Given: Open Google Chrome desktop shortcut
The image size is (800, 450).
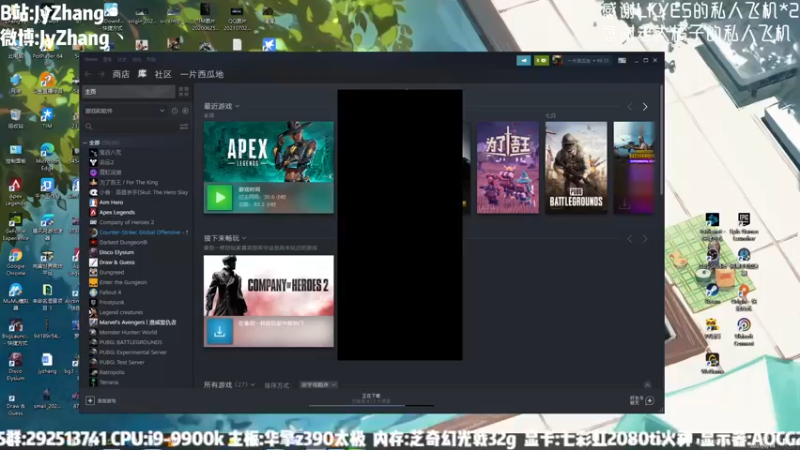Looking at the screenshot, I should [x=15, y=262].
